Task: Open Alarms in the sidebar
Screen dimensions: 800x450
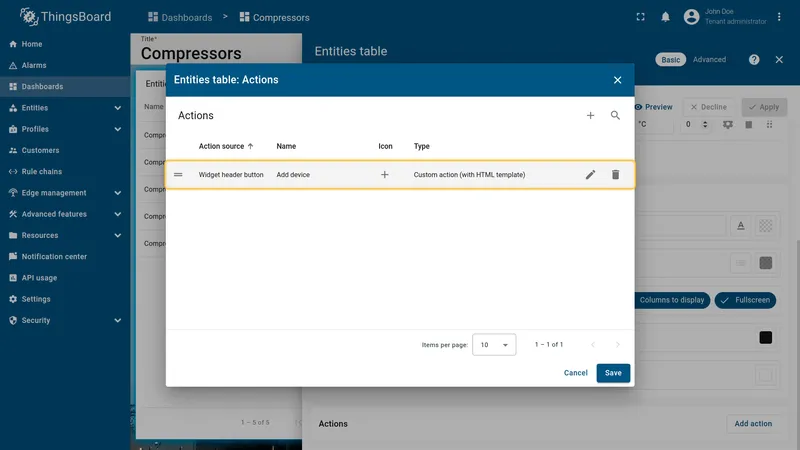Action: pyautogui.click(x=65, y=65)
